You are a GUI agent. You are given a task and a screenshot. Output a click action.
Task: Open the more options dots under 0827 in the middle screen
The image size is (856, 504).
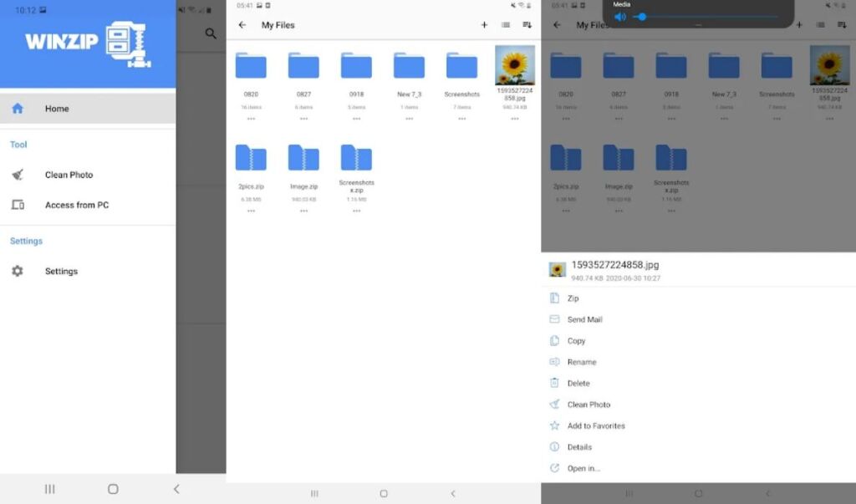[x=303, y=119]
